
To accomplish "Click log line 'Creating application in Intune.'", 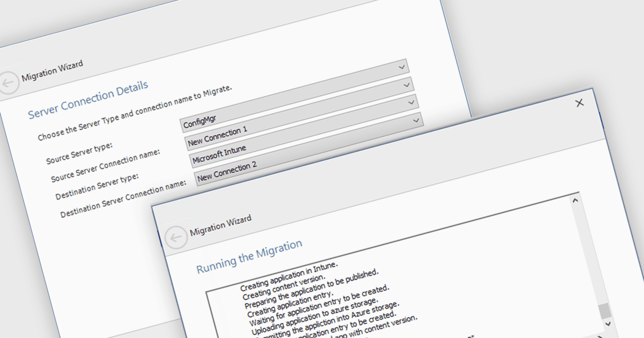I will pos(289,276).
